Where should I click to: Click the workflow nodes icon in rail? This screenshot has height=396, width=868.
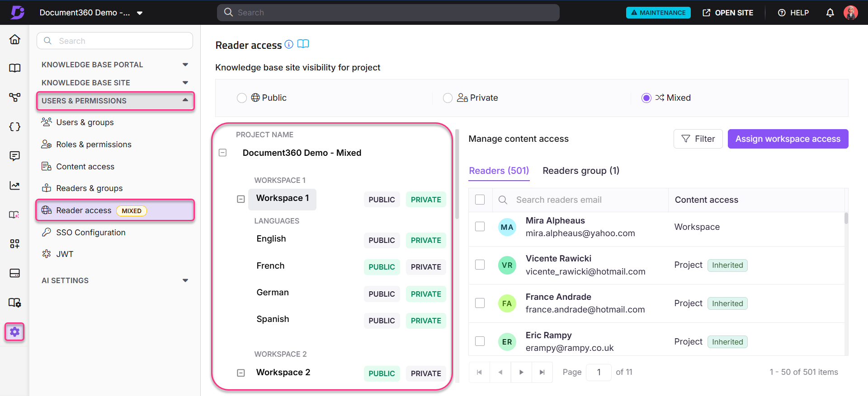coord(15,98)
